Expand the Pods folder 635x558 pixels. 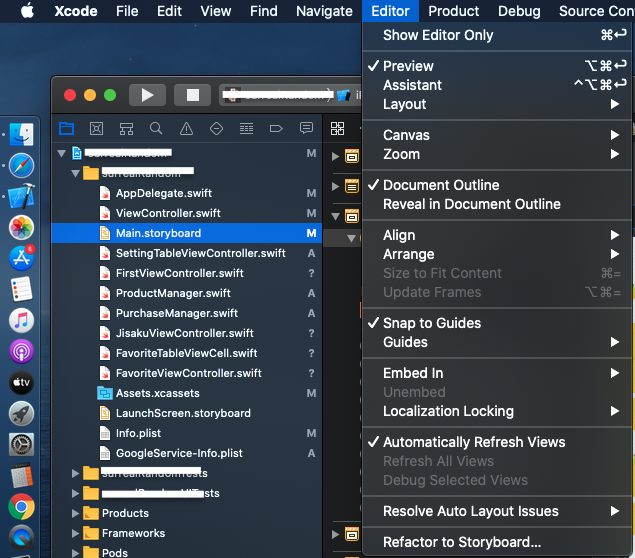75,553
